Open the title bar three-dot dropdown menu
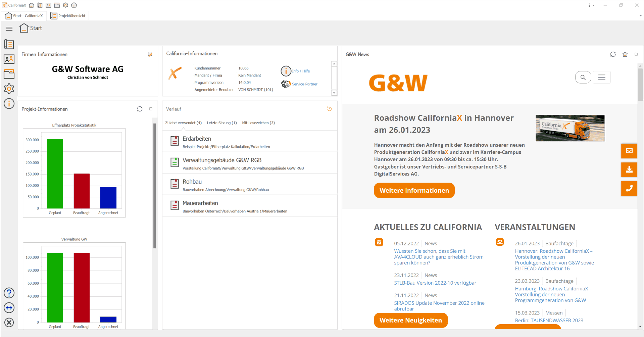Image resolution: width=644 pixels, height=337 pixels. 591,5
